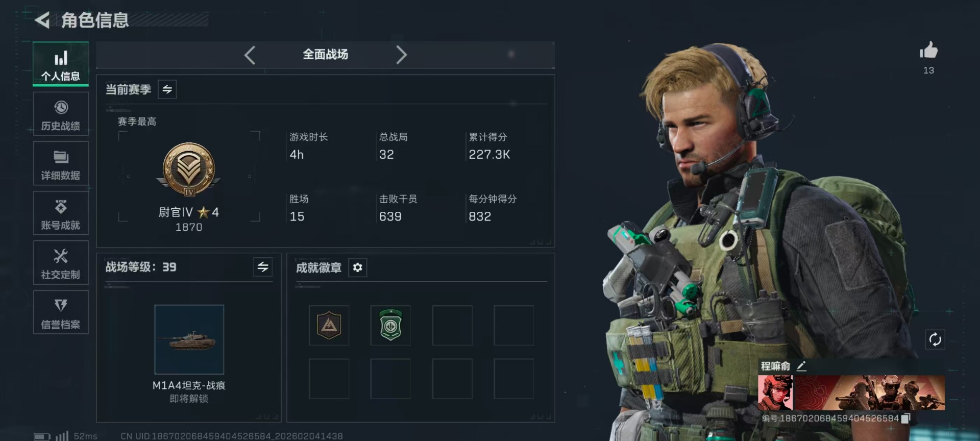The height and width of the screenshot is (441, 980).
Task: Switch to the next mode with the right chevron
Action: tap(401, 55)
